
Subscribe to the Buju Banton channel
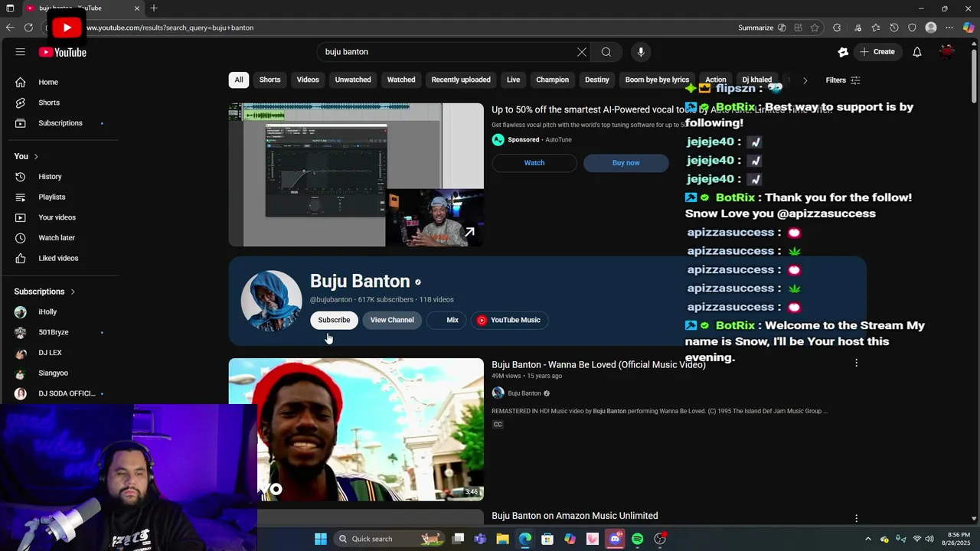click(334, 320)
